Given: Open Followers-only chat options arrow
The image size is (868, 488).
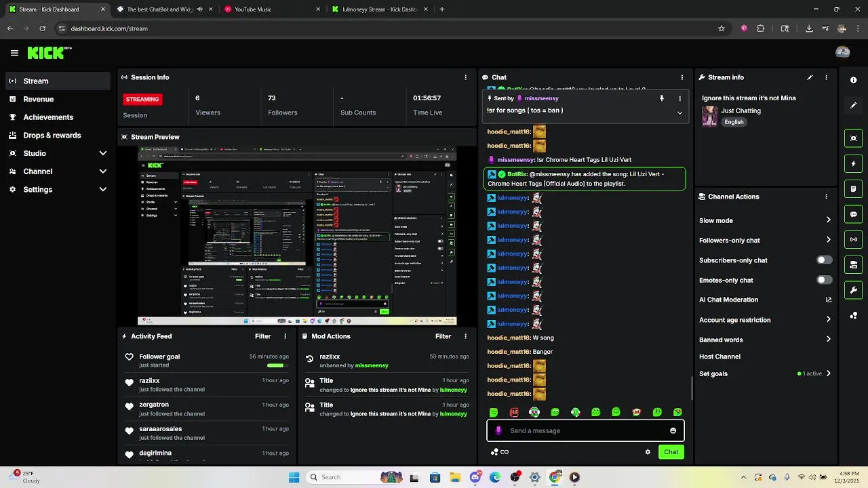Looking at the screenshot, I should (828, 240).
